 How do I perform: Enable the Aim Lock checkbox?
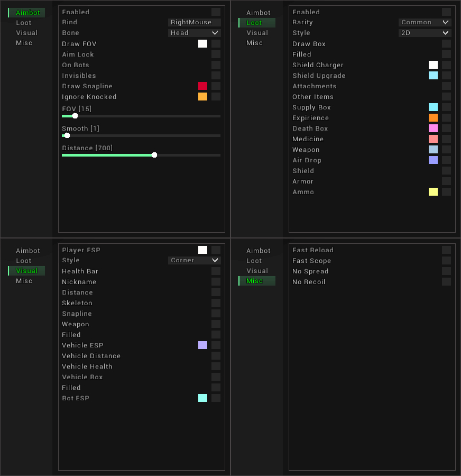(x=216, y=54)
